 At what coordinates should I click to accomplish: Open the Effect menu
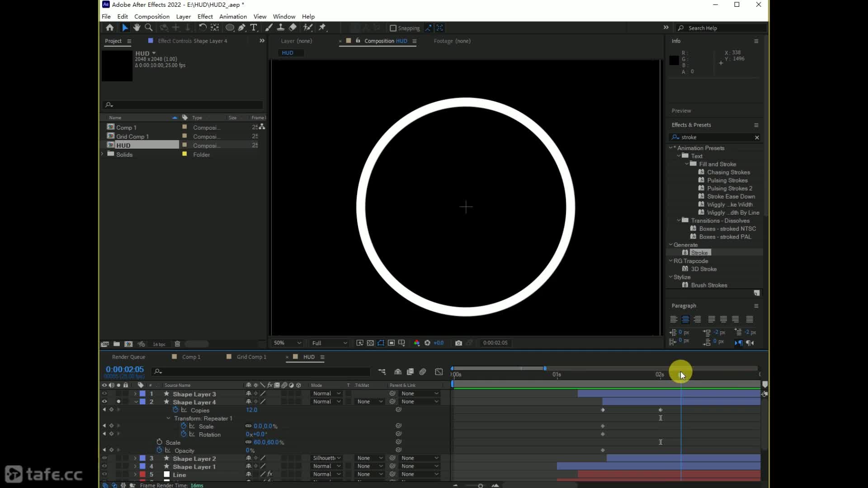(205, 16)
